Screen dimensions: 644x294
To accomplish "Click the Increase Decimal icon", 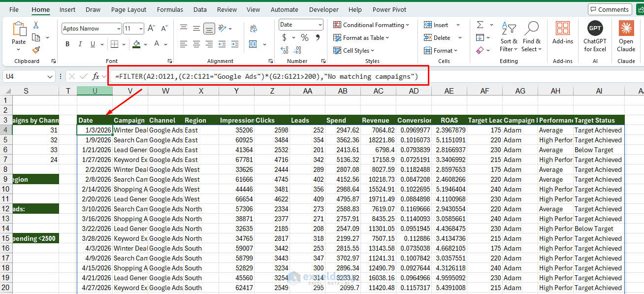I will (285, 50).
